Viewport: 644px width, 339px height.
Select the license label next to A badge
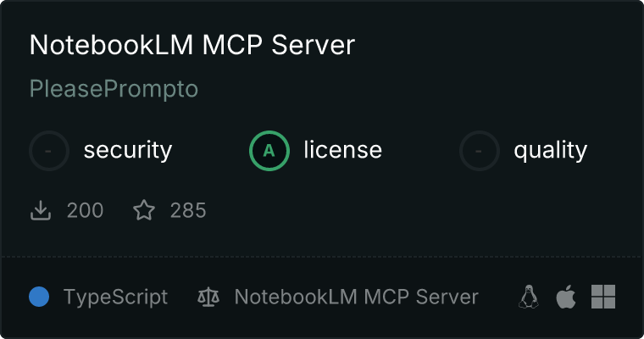click(343, 149)
